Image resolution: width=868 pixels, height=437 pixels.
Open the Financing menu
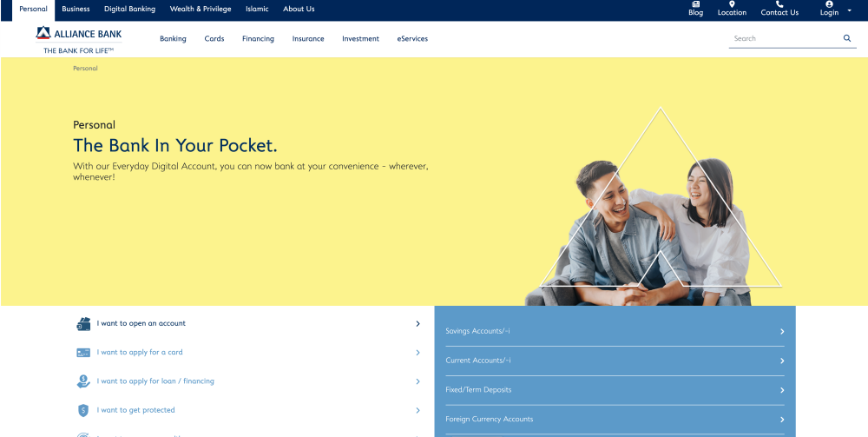[258, 39]
